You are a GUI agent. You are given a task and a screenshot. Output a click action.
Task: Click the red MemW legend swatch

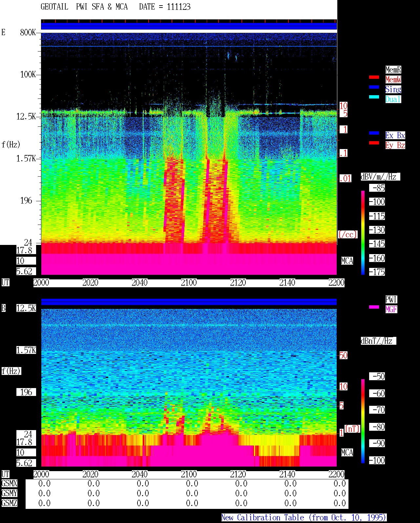point(374,77)
